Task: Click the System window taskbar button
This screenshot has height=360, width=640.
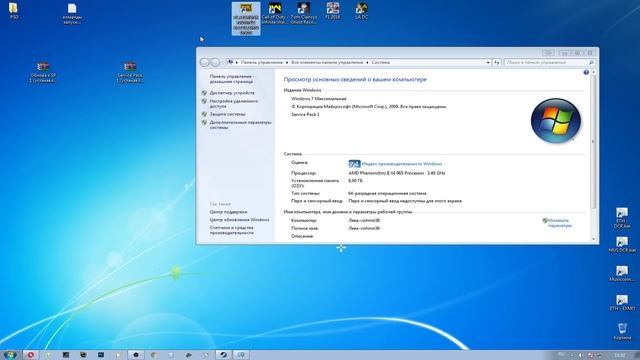Action: click(x=241, y=355)
